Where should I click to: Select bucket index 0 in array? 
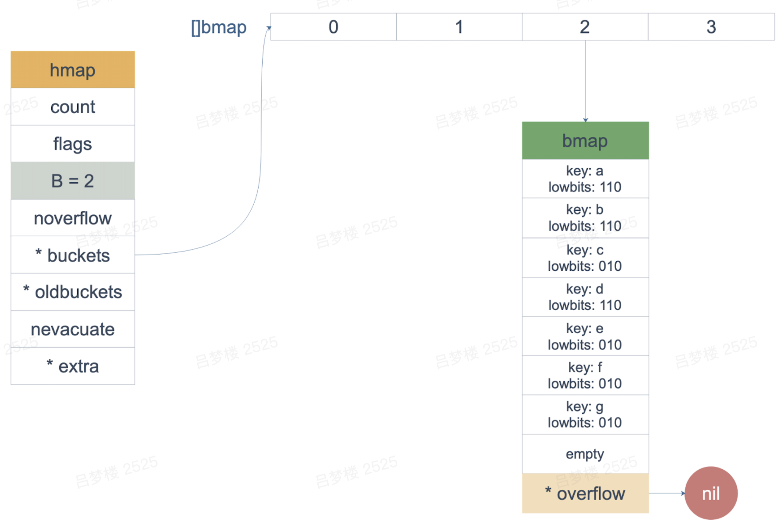[334, 27]
